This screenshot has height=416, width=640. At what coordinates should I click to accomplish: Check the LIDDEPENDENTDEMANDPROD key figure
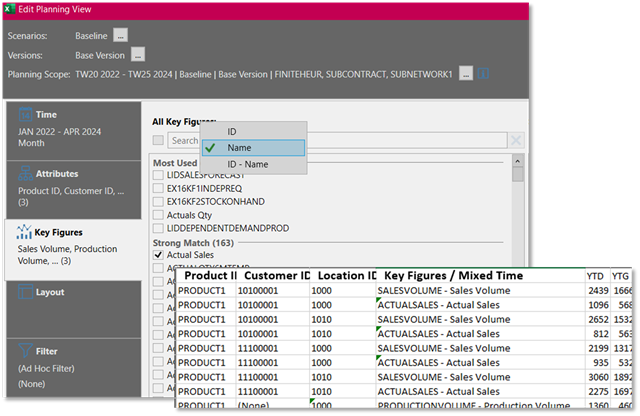click(158, 228)
